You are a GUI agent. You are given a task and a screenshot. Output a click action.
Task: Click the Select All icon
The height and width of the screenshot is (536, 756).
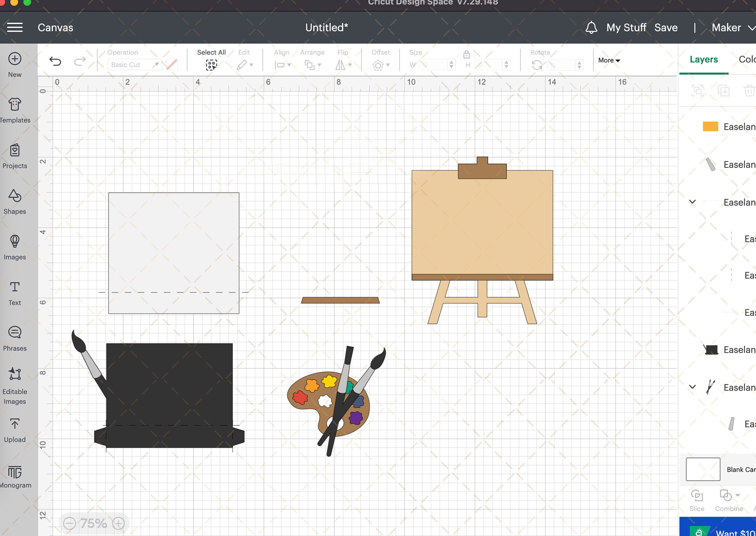click(x=211, y=65)
